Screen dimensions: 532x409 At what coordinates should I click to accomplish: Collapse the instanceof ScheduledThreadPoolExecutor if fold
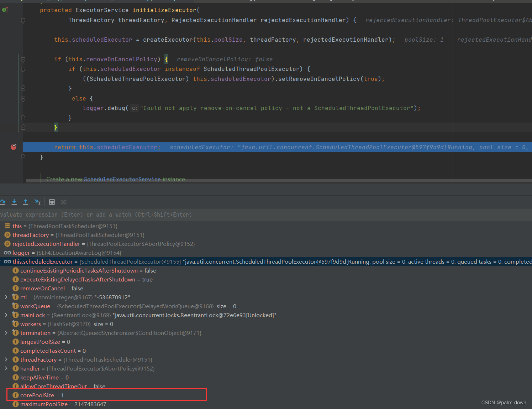[23, 69]
